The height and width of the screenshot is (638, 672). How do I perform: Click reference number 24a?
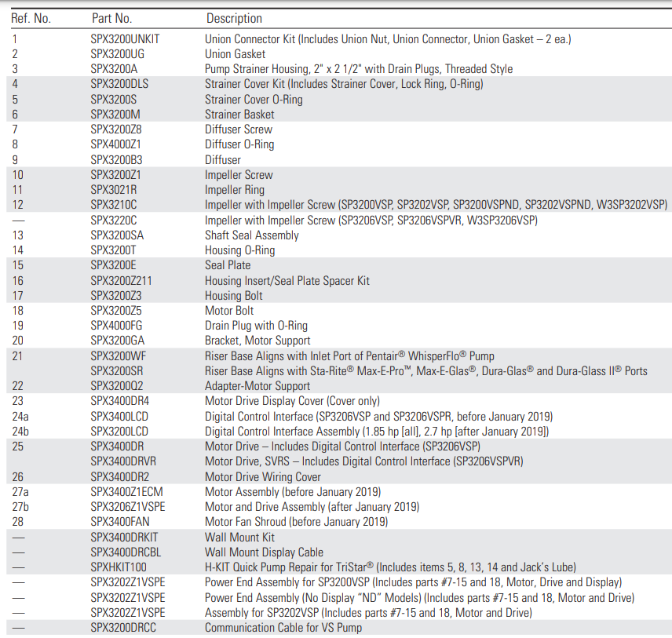(x=20, y=417)
